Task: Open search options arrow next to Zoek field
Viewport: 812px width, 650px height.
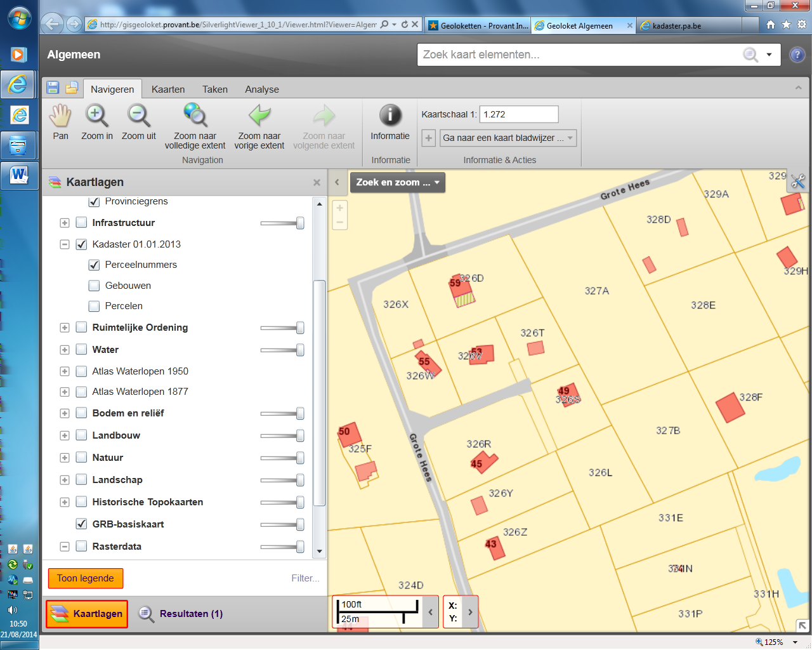Action: pyautogui.click(x=769, y=55)
